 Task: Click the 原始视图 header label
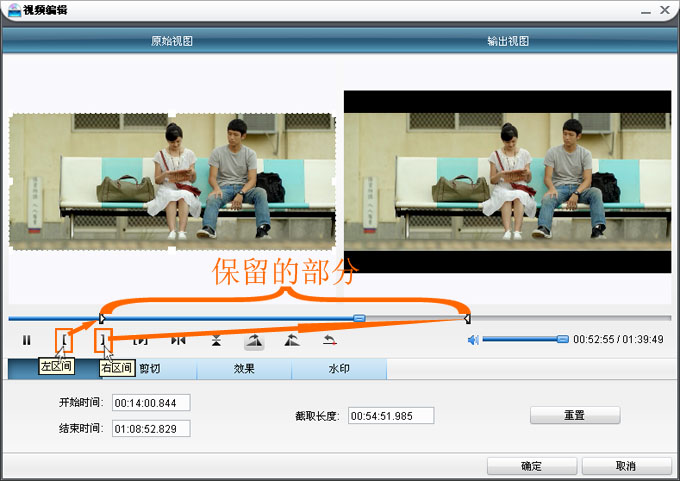coord(172,41)
